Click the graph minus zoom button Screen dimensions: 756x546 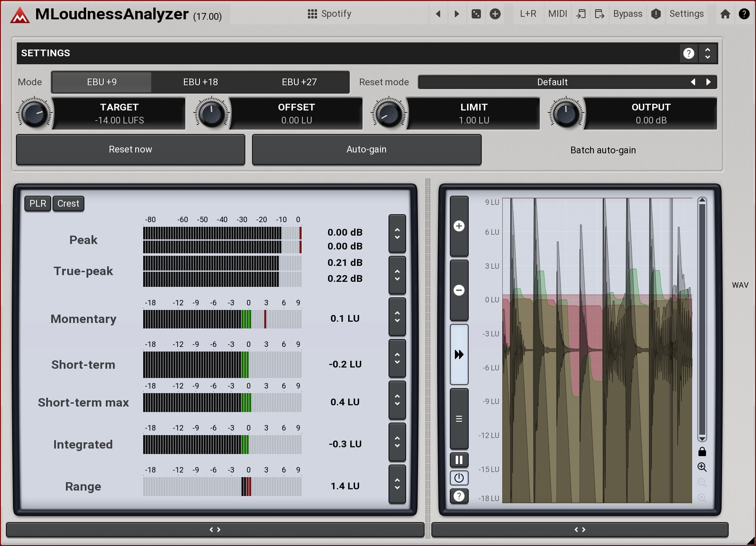459,290
